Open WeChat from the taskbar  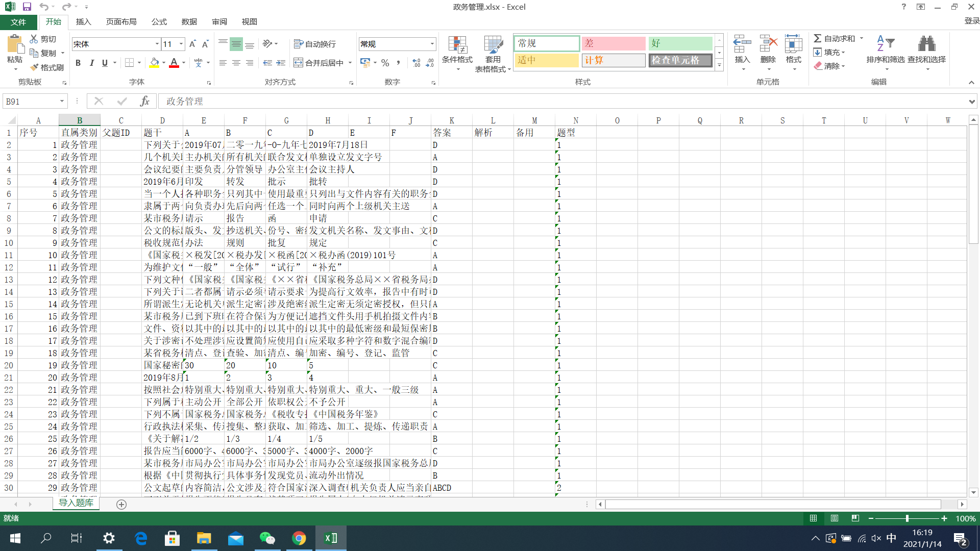coord(267,538)
